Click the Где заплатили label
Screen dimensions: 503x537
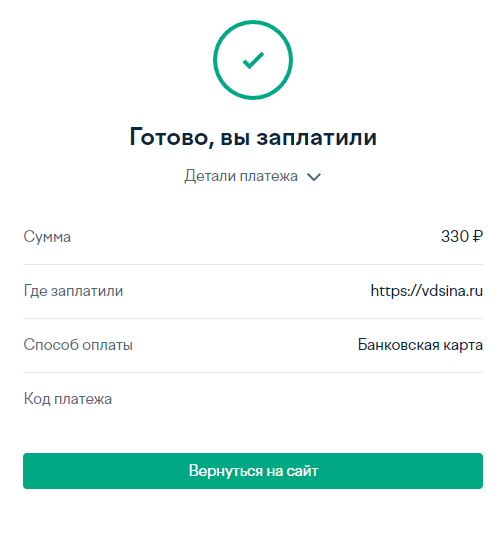73,291
